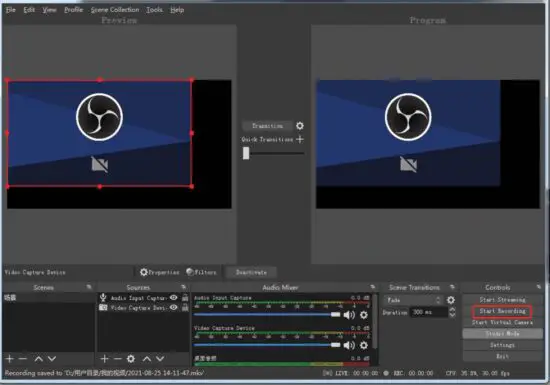Click the Audio Mixer vertical scrollbar

pyautogui.click(x=376, y=321)
